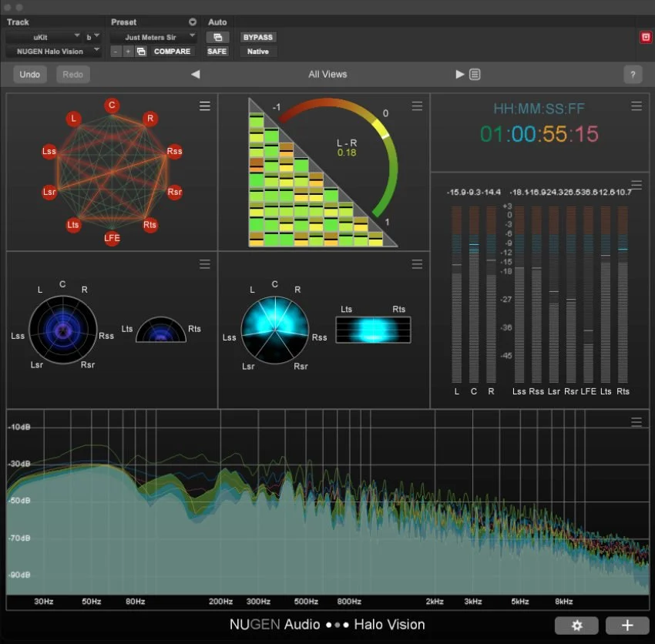The height and width of the screenshot is (644, 655).
Task: Click the cyan Lts-Rts rectangular scope
Action: tap(373, 330)
